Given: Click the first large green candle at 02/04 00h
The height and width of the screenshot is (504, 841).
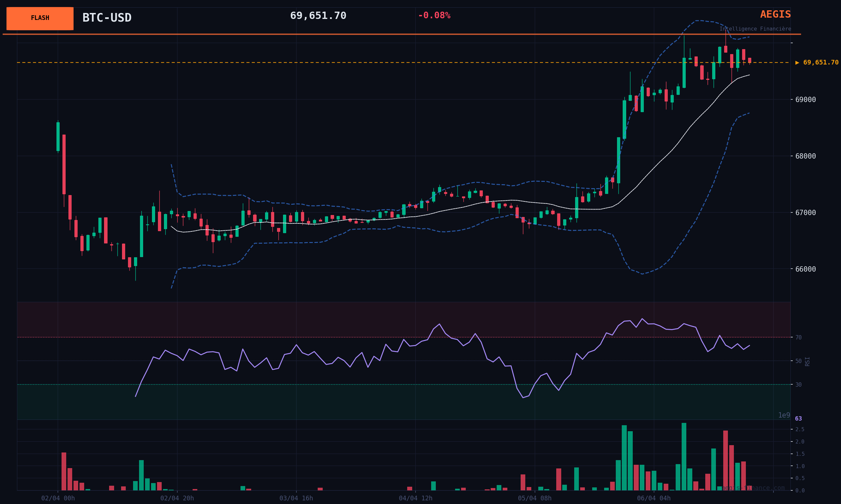Looking at the screenshot, I should [58, 137].
